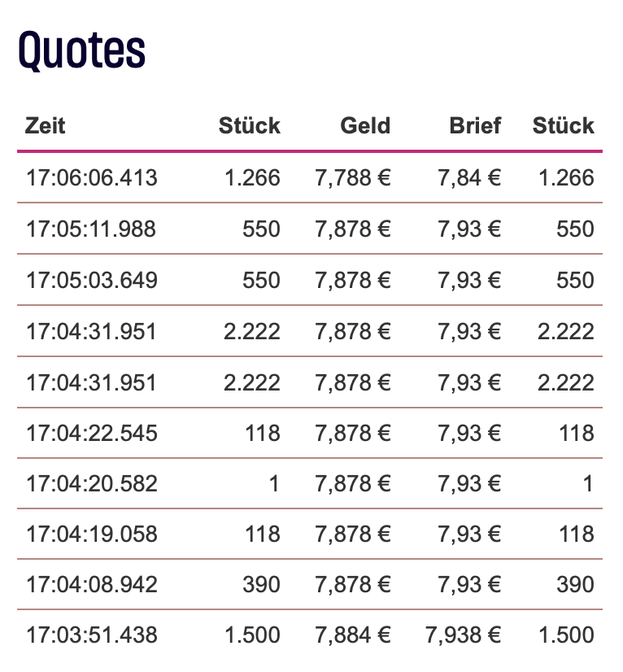The image size is (623, 672).
Task: Click the 7,788 € Geld value
Action: tap(353, 178)
